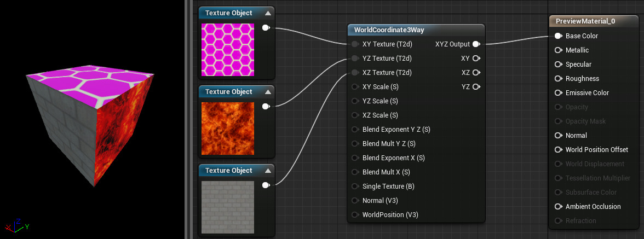Viewport: 644px width, 239px height.
Task: Click the Single Texture (B) boolean pin
Action: pos(355,186)
